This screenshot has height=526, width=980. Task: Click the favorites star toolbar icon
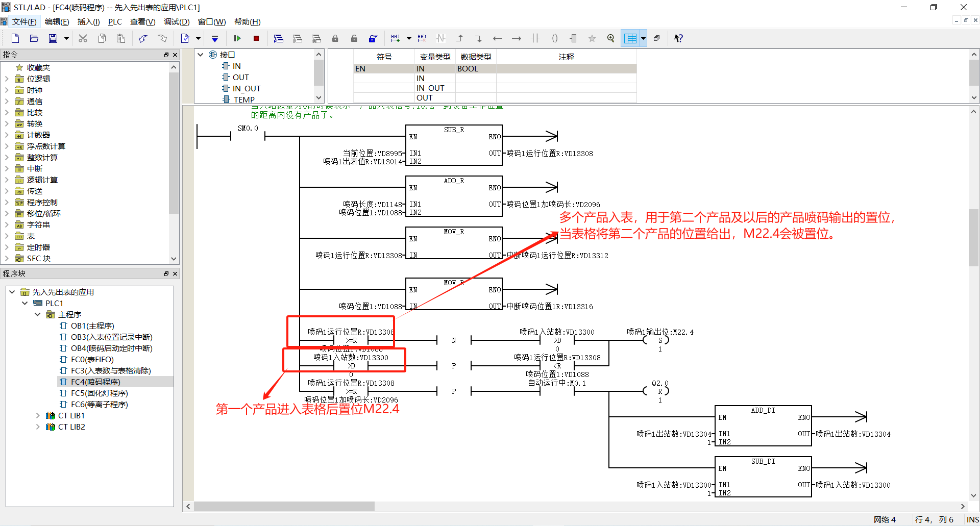pyautogui.click(x=592, y=38)
